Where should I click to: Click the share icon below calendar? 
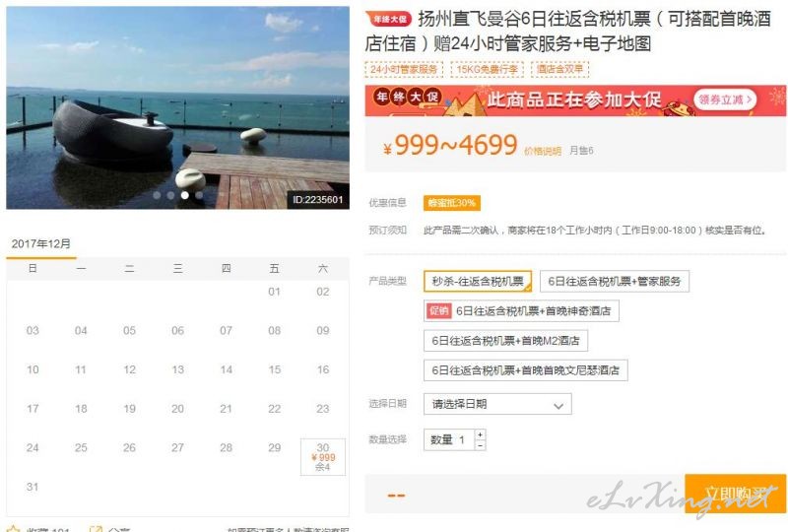[x=96, y=529]
